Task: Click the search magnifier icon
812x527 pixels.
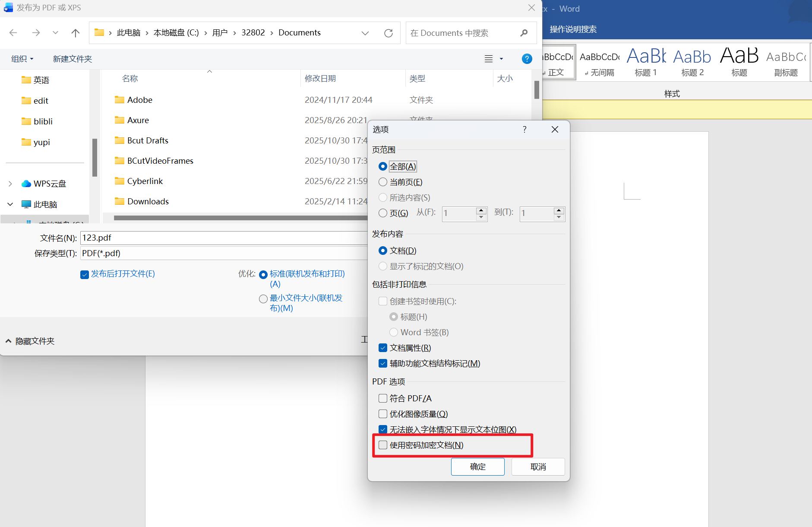Action: coord(524,33)
